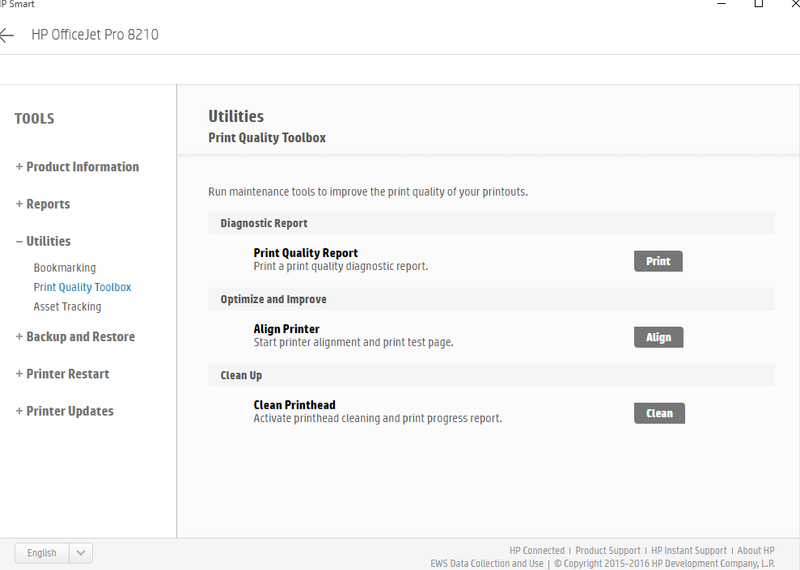This screenshot has height=570, width=800.
Task: Expand the Reports section
Action: coord(43,204)
